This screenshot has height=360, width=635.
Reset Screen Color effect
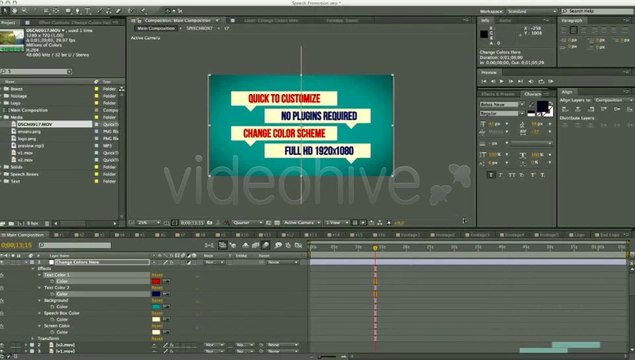(x=157, y=326)
